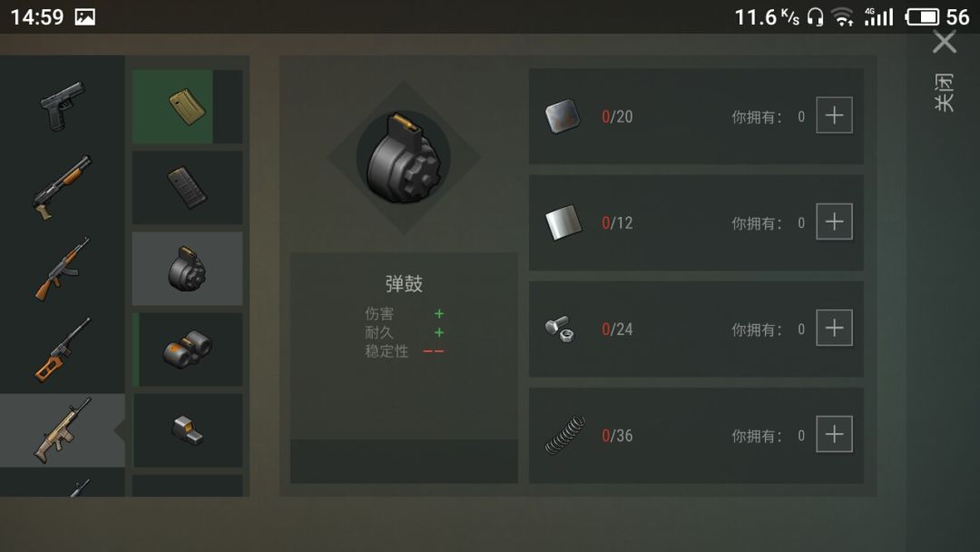Add steel plate resource 0/12
The height and width of the screenshot is (552, 980).
point(835,222)
